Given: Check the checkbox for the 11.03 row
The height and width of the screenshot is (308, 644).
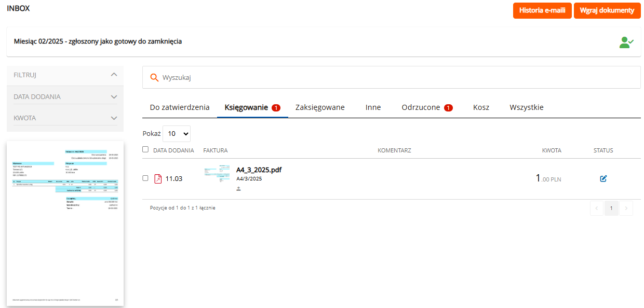Looking at the screenshot, I should pos(145,178).
